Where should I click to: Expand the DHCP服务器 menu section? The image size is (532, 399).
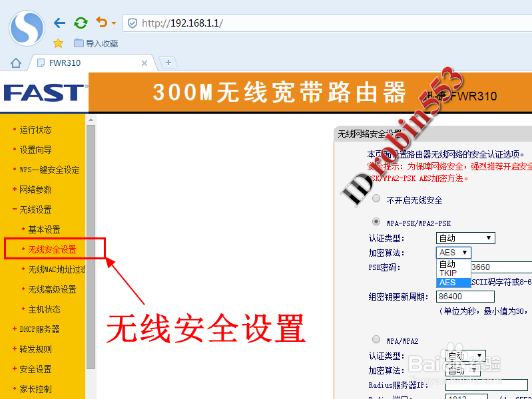(x=39, y=329)
